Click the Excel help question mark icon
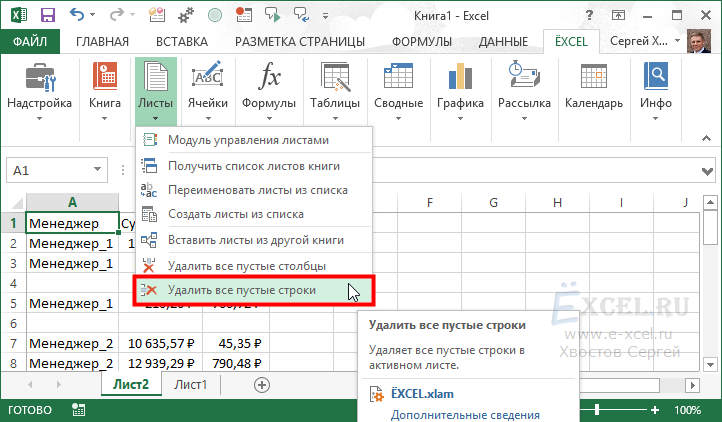The image size is (722, 422). tap(589, 15)
